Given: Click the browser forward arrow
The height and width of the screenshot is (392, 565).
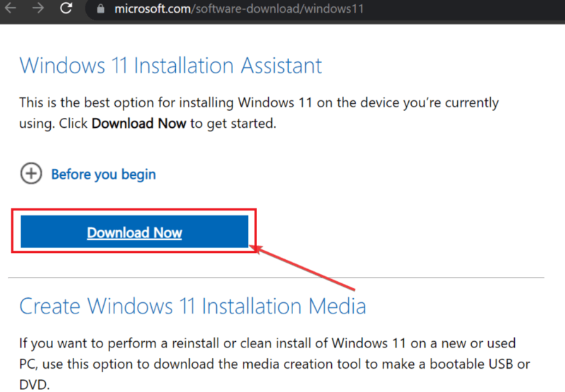Looking at the screenshot, I should tap(37, 9).
